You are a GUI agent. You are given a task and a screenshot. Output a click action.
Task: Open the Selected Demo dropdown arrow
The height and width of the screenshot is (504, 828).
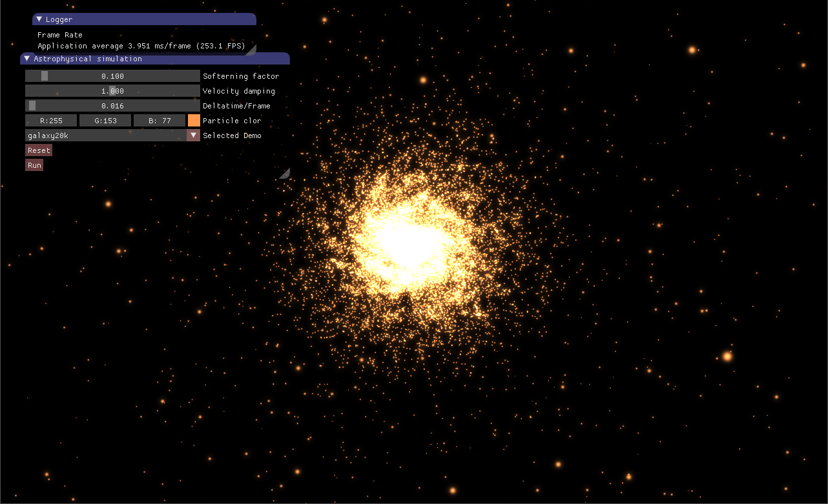click(x=193, y=135)
